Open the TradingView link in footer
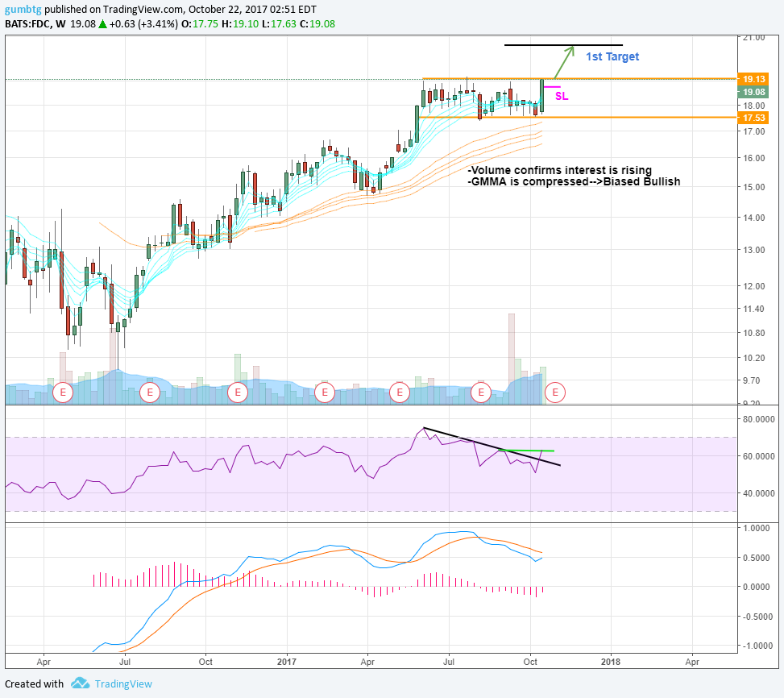 123,684
